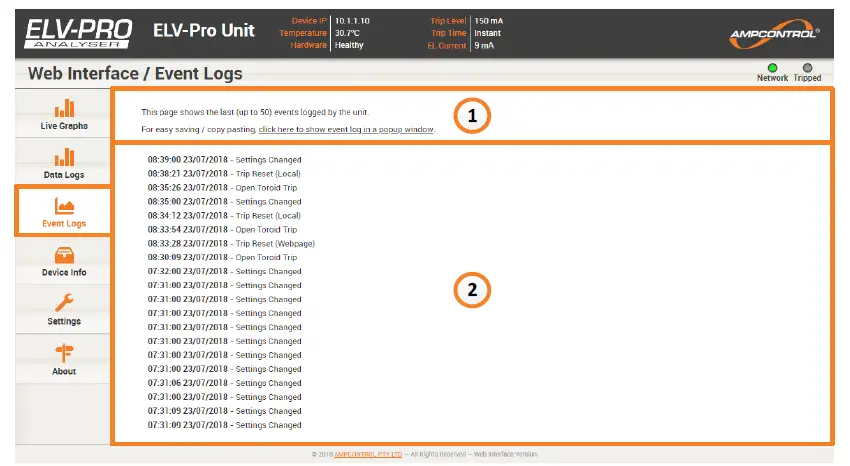Open the Data Logs chart icon

tap(64, 157)
